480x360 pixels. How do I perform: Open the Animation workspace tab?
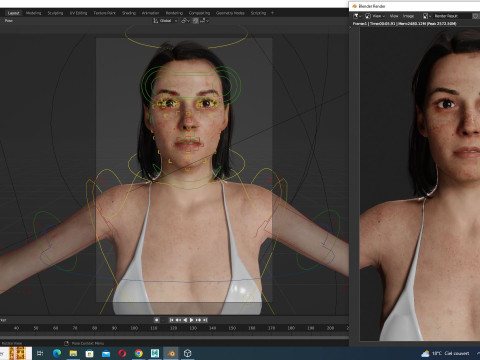coord(151,13)
